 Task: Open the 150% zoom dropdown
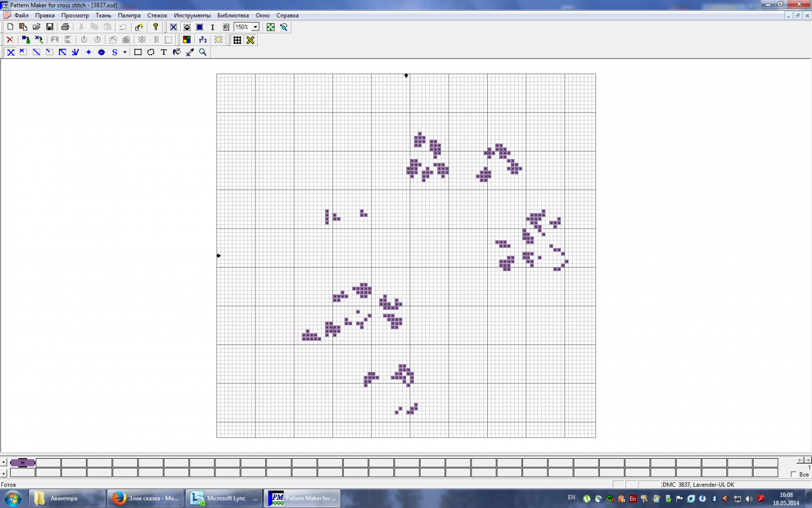coord(255,27)
